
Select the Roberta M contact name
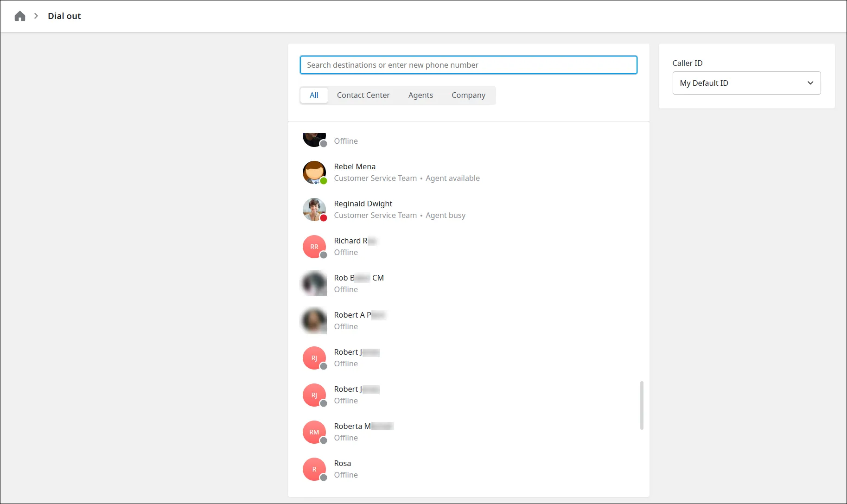point(363,426)
